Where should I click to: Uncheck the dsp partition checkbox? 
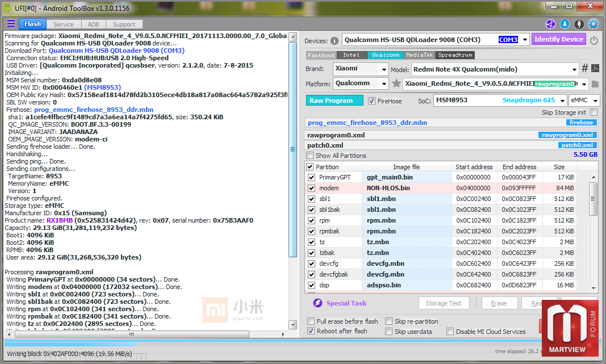[311, 285]
